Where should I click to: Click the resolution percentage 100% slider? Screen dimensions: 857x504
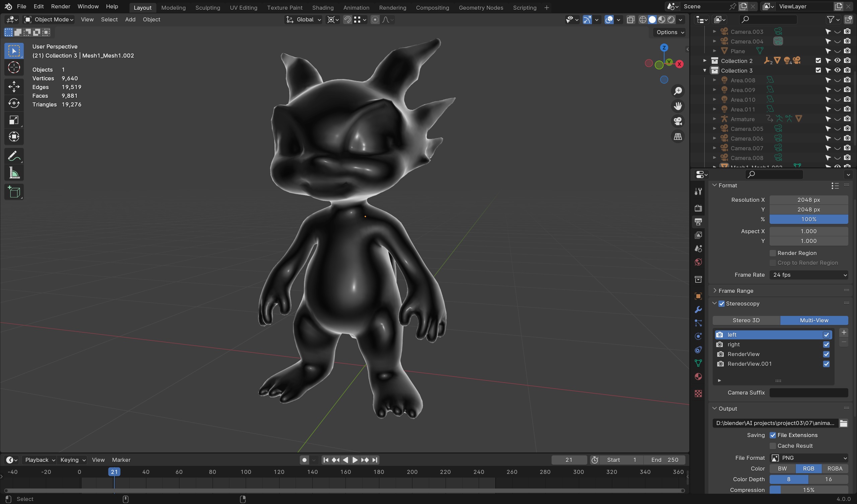coord(809,219)
